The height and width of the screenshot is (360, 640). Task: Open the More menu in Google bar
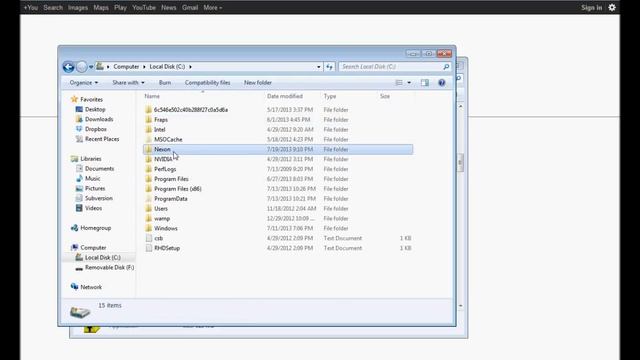tap(213, 7)
